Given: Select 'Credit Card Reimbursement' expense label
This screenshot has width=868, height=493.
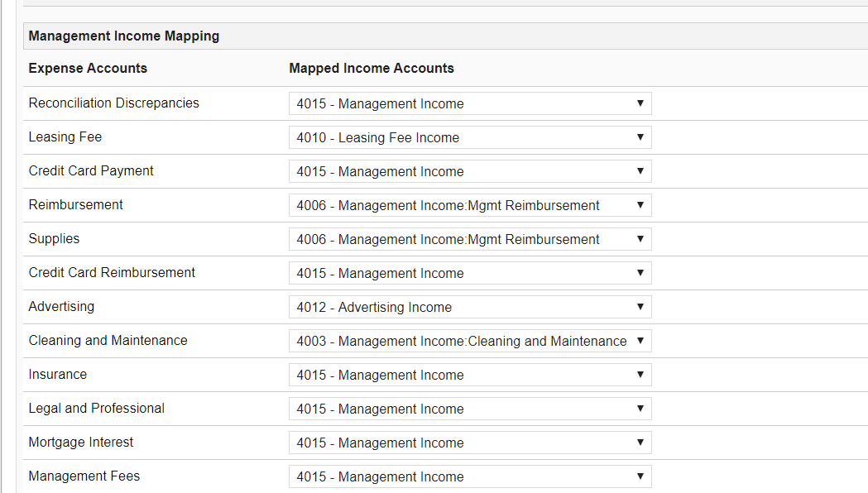Looking at the screenshot, I should [x=112, y=273].
